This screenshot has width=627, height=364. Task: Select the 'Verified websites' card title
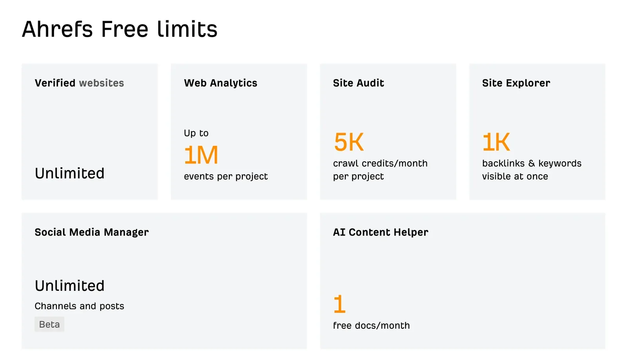tap(79, 83)
